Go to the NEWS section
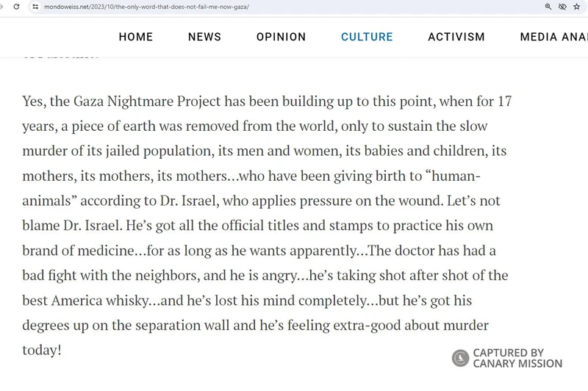Screen dimensions: 588x391 (204, 37)
